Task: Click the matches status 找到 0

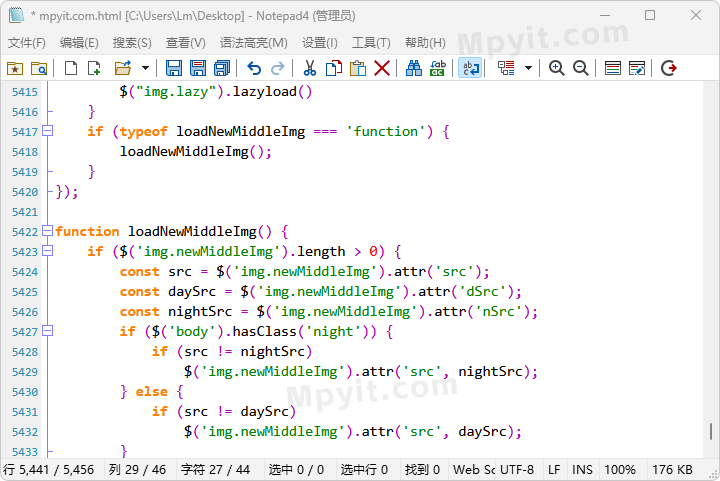Action: coord(422,470)
